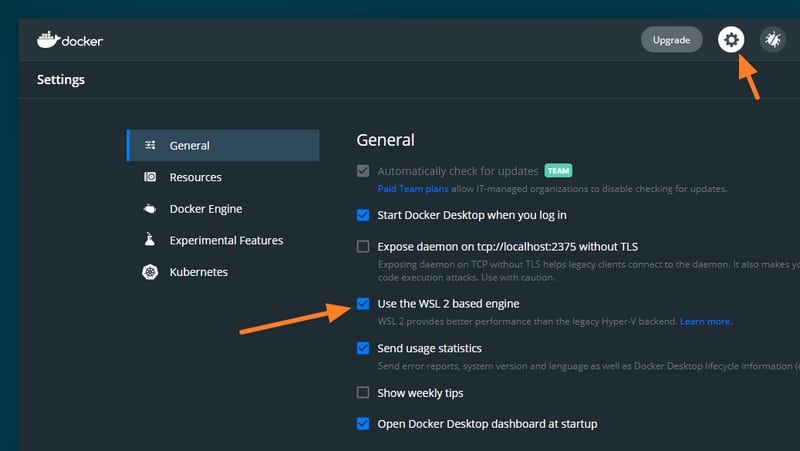Image resolution: width=800 pixels, height=451 pixels.
Task: Click the Experimental Features flask icon
Action: 149,240
